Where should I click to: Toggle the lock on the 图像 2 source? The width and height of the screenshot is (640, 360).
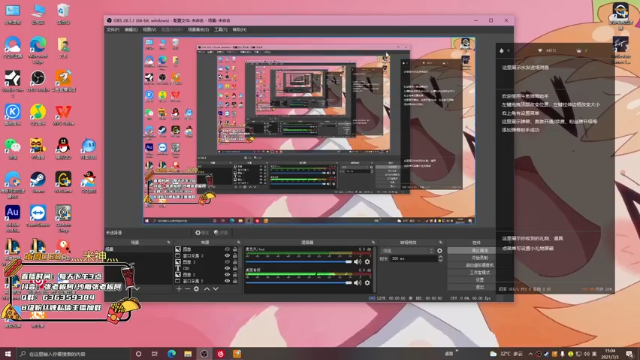pyautogui.click(x=235, y=275)
